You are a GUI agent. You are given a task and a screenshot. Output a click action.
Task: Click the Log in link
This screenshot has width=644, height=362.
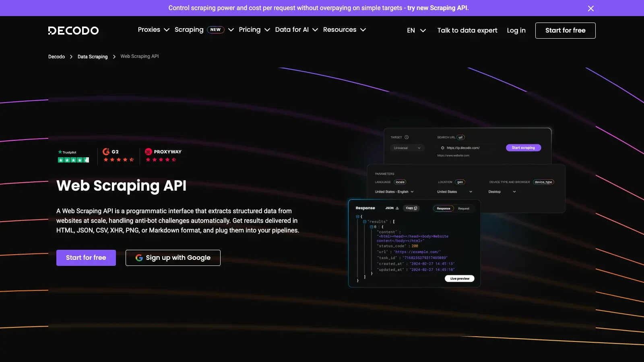516,31
